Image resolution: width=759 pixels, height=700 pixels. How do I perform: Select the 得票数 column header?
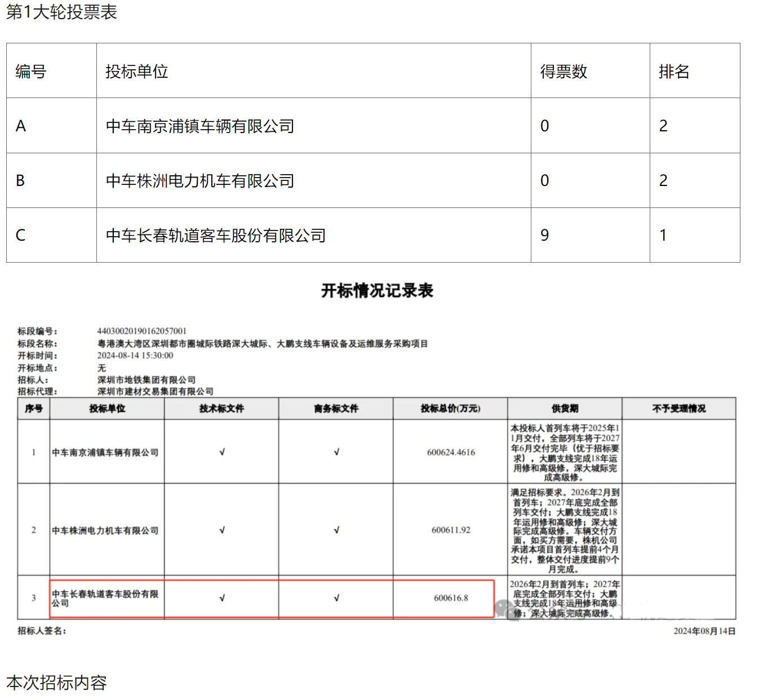point(563,72)
